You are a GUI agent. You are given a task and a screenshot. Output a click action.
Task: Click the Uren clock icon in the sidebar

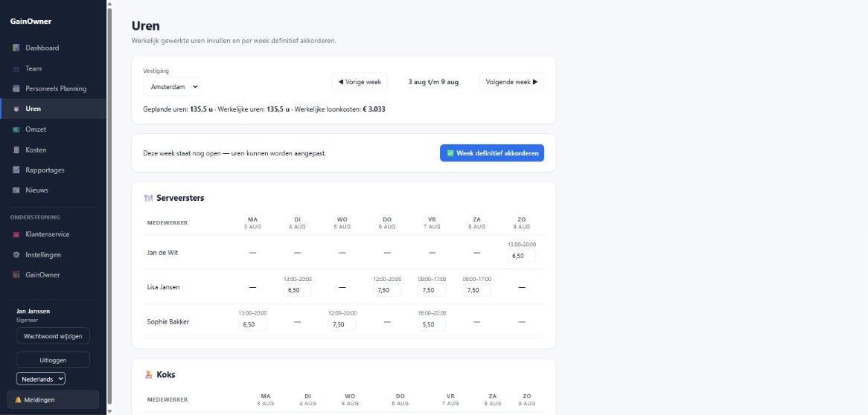[16, 109]
